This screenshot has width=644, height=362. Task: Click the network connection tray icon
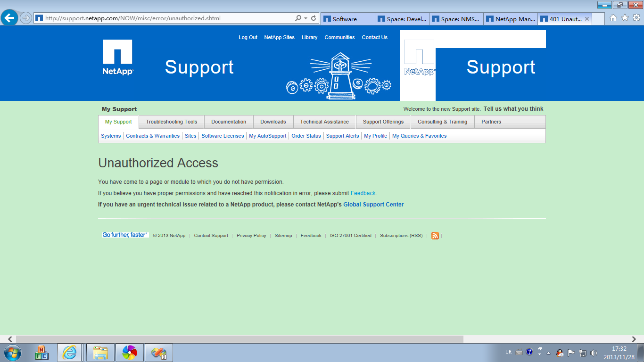583,353
